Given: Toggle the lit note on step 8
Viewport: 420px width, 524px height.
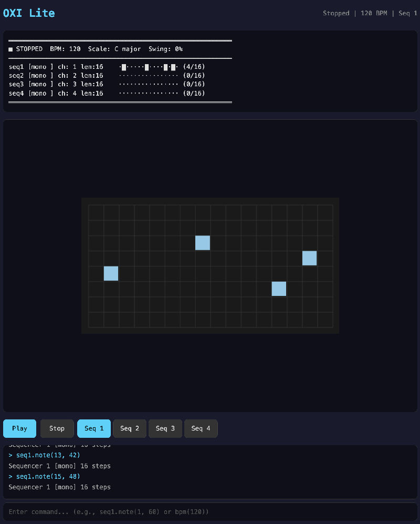Looking at the screenshot, I should point(203,243).
